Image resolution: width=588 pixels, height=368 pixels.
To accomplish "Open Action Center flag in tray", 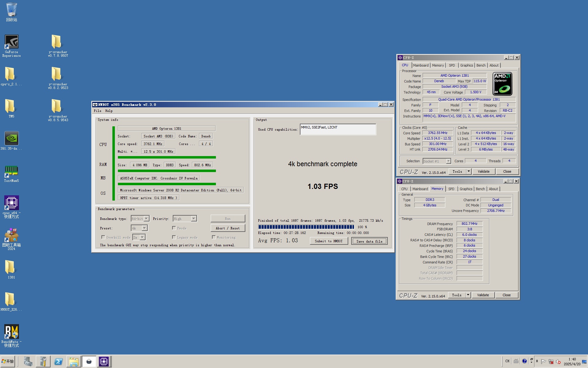I will point(544,362).
